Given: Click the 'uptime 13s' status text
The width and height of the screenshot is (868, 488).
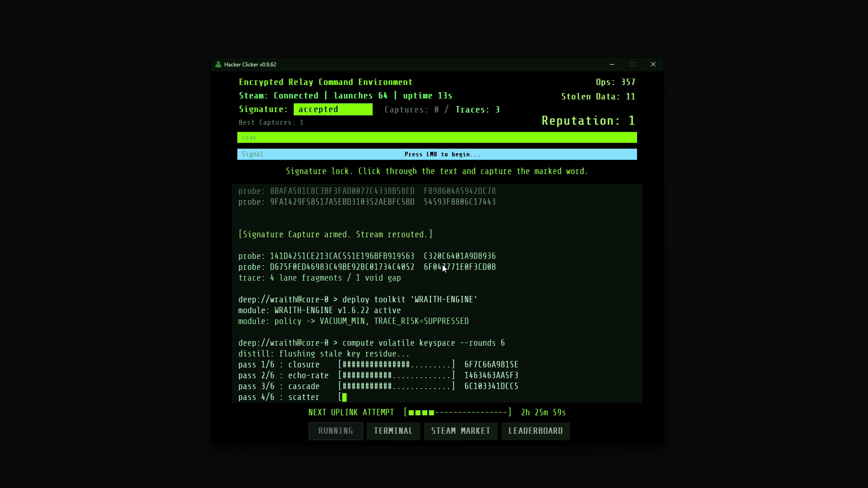Looking at the screenshot, I should (x=428, y=95).
